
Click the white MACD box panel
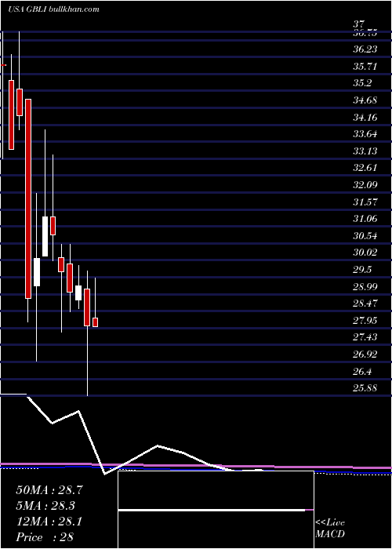tap(216, 510)
